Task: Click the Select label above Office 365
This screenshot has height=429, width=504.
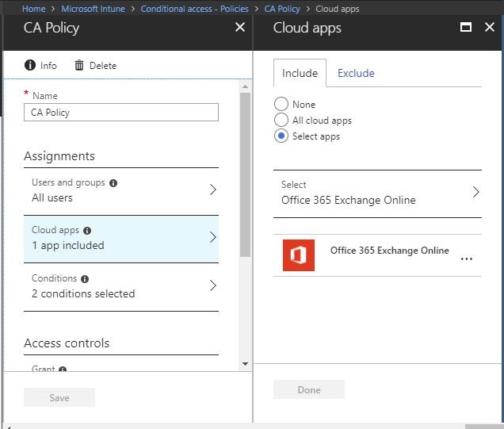Action: 293,184
